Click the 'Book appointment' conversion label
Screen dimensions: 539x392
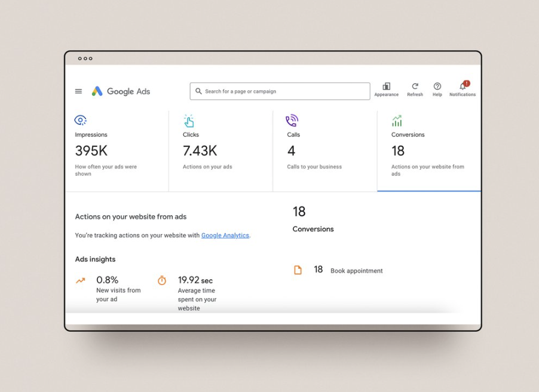[357, 271]
